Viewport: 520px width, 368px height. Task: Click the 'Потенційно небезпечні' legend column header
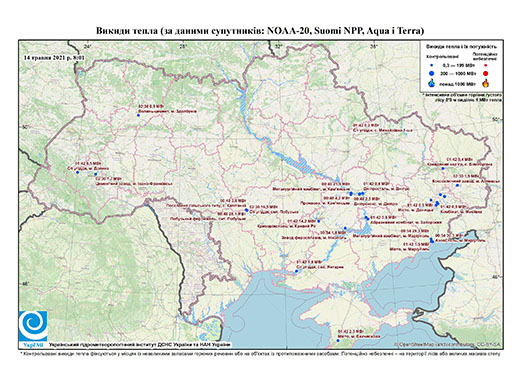(485, 56)
